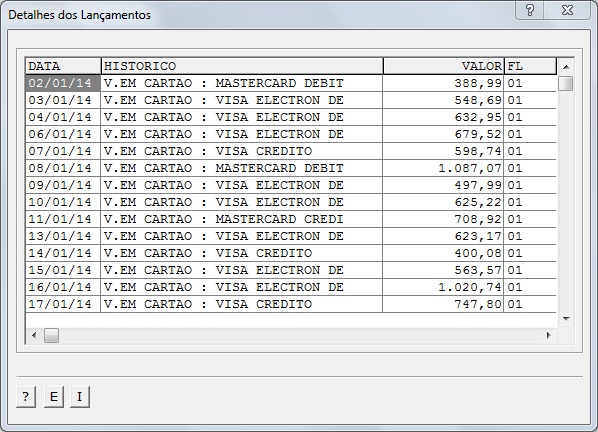Click the '?' help button at bottom
598x432 pixels.
[x=26, y=397]
